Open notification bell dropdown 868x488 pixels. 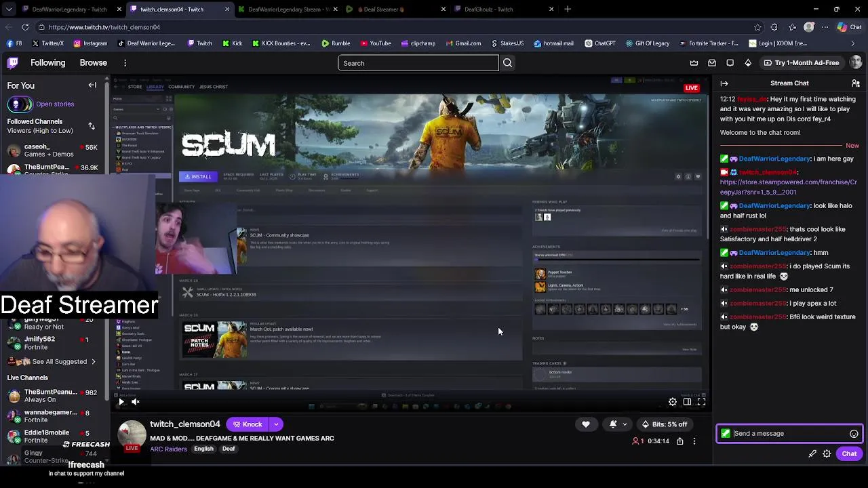(616, 424)
